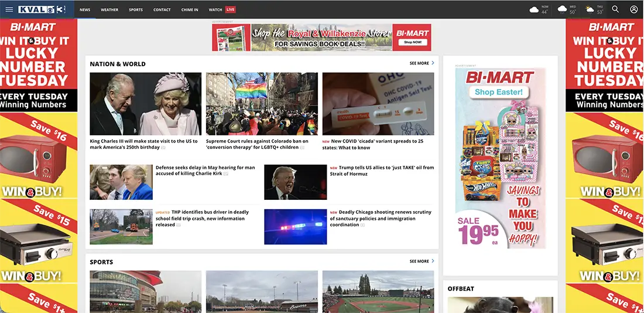Open Supreme Court Colorado ban headline
This screenshot has height=313, width=644.
[x=257, y=144]
